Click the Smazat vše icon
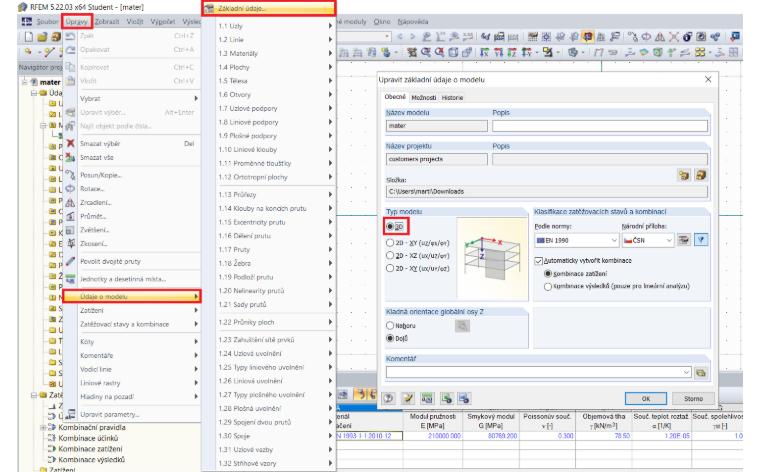The image size is (760, 472). [x=70, y=157]
